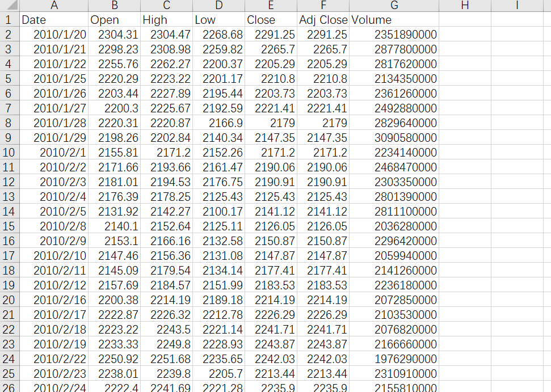The width and height of the screenshot is (551, 392).
Task: Select High value 2193.66
Action: [x=167, y=167]
